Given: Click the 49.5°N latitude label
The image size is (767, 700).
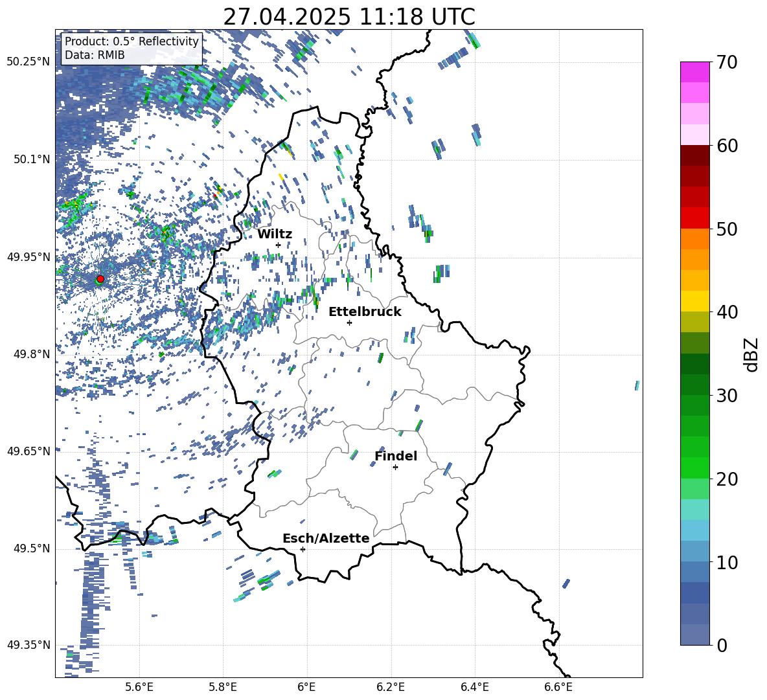Looking at the screenshot, I should (x=32, y=548).
